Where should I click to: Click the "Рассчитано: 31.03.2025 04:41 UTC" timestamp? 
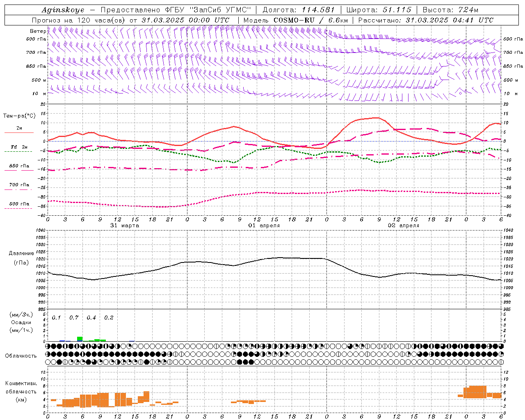pos(426,20)
